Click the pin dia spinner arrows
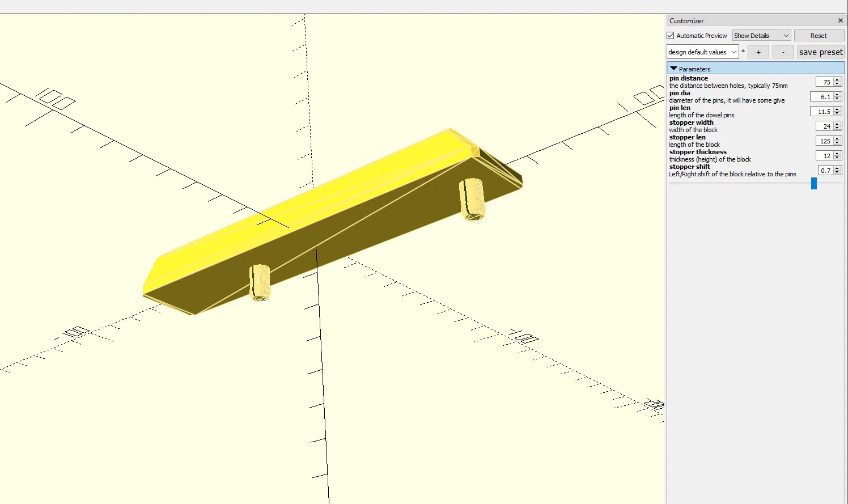 click(x=837, y=97)
